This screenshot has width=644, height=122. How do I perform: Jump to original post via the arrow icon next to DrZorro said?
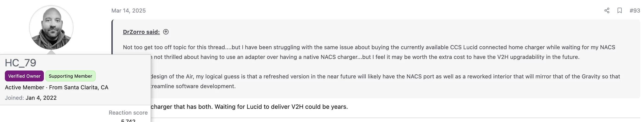[166, 32]
